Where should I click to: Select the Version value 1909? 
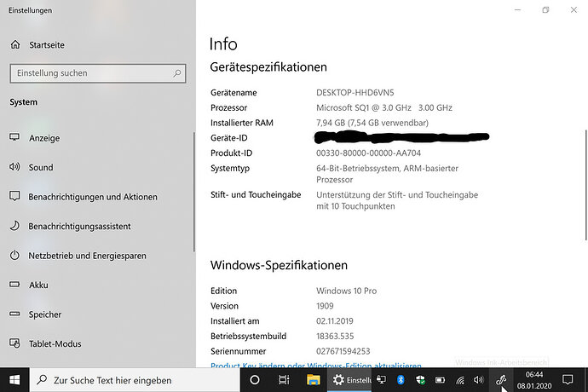tap(325, 306)
